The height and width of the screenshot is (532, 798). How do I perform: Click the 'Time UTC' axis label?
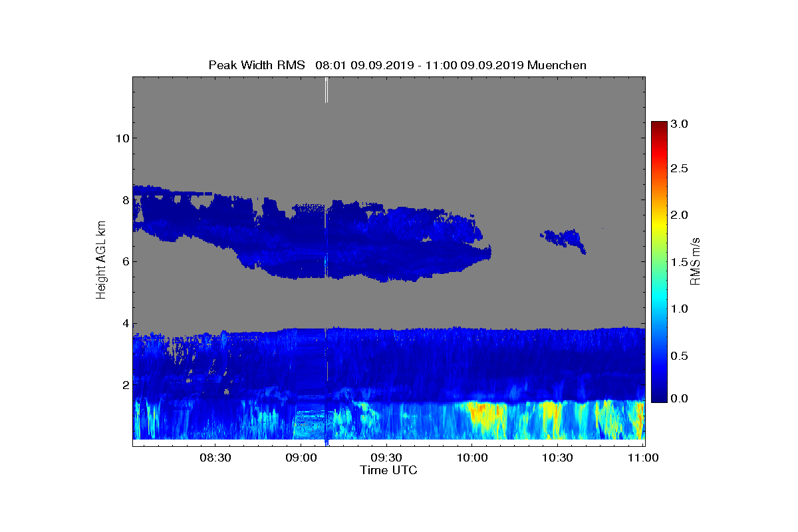tap(389, 470)
